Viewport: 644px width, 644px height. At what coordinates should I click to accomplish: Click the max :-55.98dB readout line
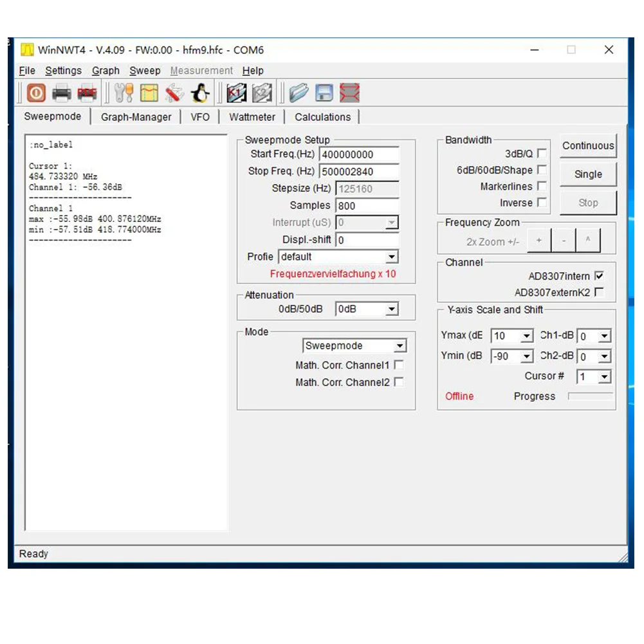(95, 219)
